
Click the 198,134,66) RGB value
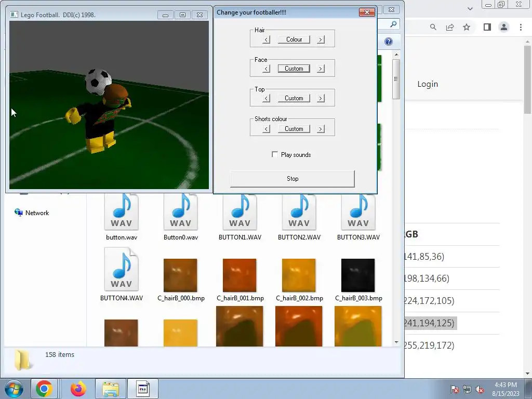[x=427, y=278]
